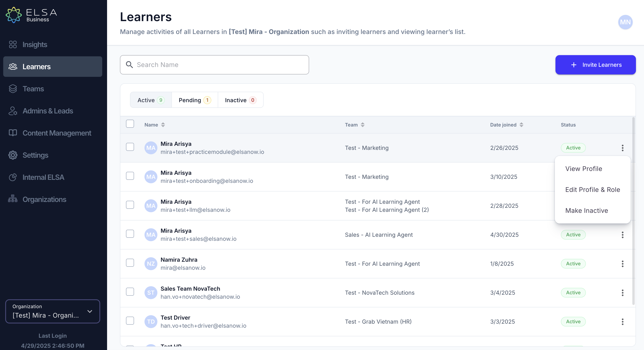Open Content Management section
644x350 pixels.
tap(53, 133)
